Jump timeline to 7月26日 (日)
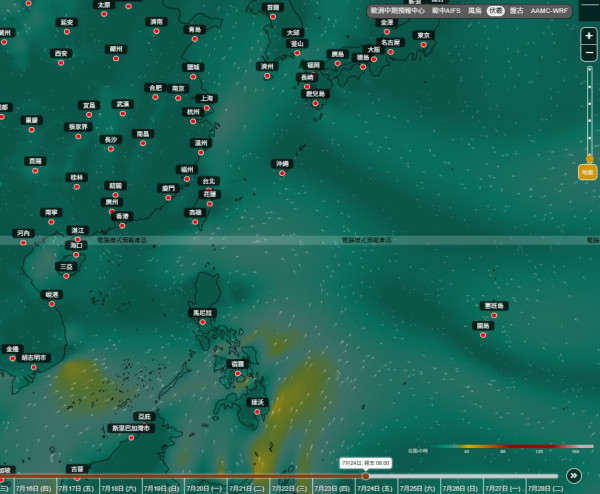The image size is (600, 494). click(461, 488)
